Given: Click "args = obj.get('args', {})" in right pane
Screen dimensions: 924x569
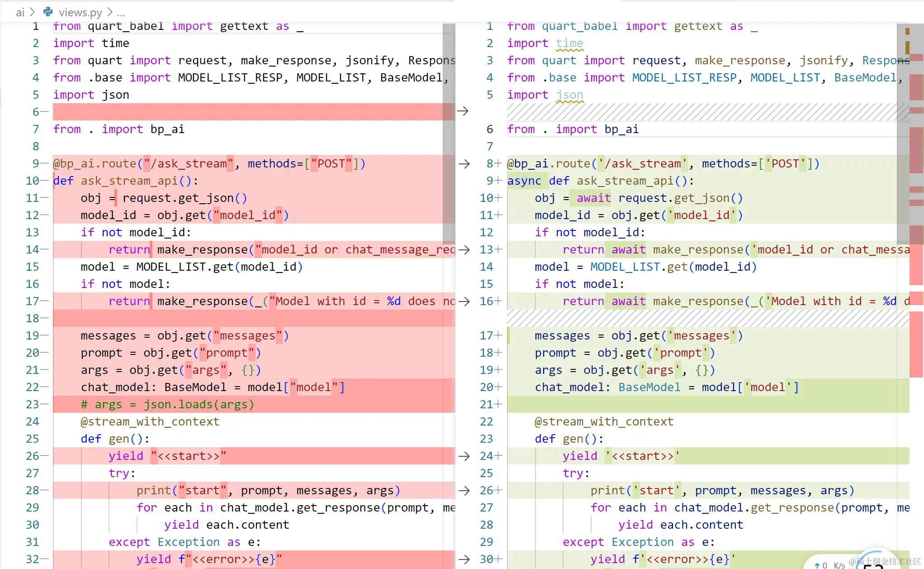Looking at the screenshot, I should coord(625,370).
